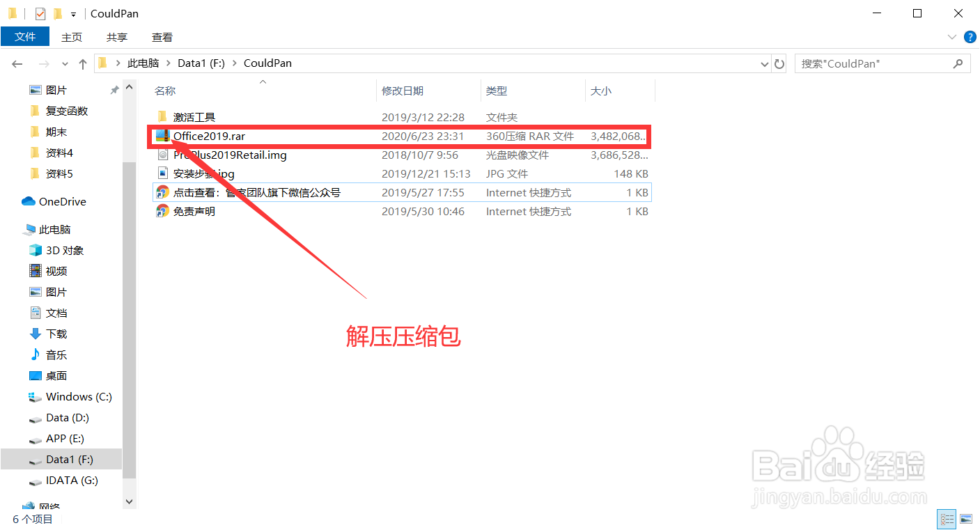The image size is (980, 530).
Task: Switch to the 查看 ribbon tab
Action: coord(162,38)
